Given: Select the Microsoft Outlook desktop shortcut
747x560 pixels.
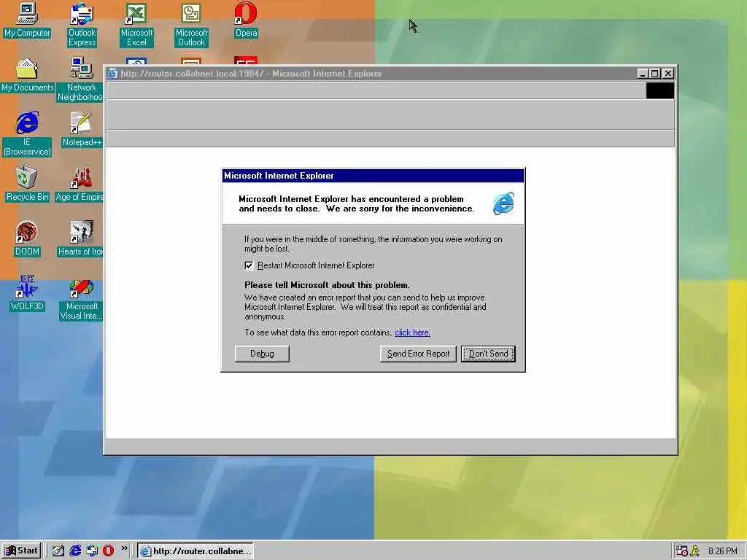Looking at the screenshot, I should coord(192,24).
